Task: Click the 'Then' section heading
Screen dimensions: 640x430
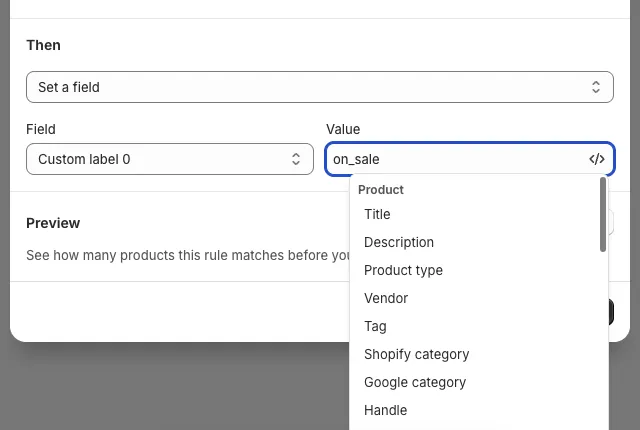Action: tap(43, 45)
